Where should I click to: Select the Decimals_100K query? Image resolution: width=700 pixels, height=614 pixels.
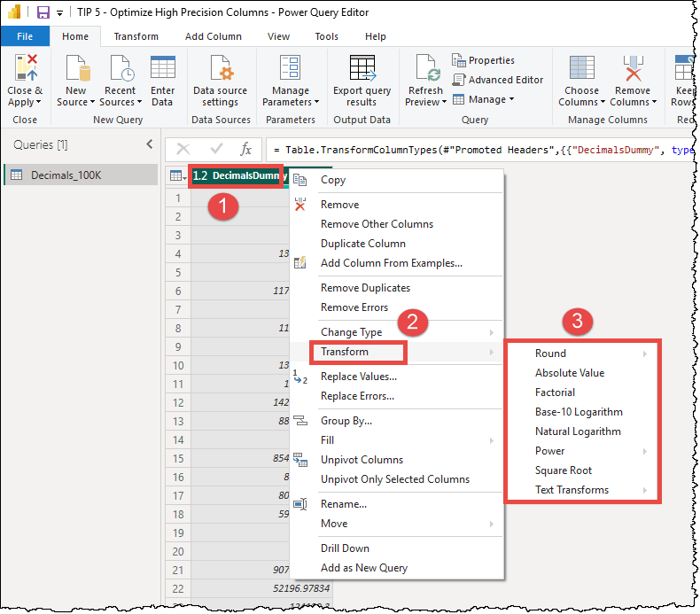point(66,175)
